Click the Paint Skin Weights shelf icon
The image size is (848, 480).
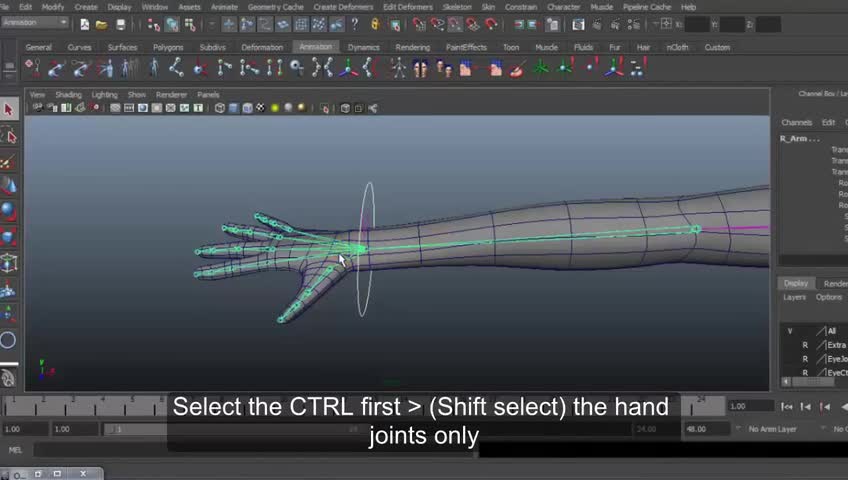517,68
